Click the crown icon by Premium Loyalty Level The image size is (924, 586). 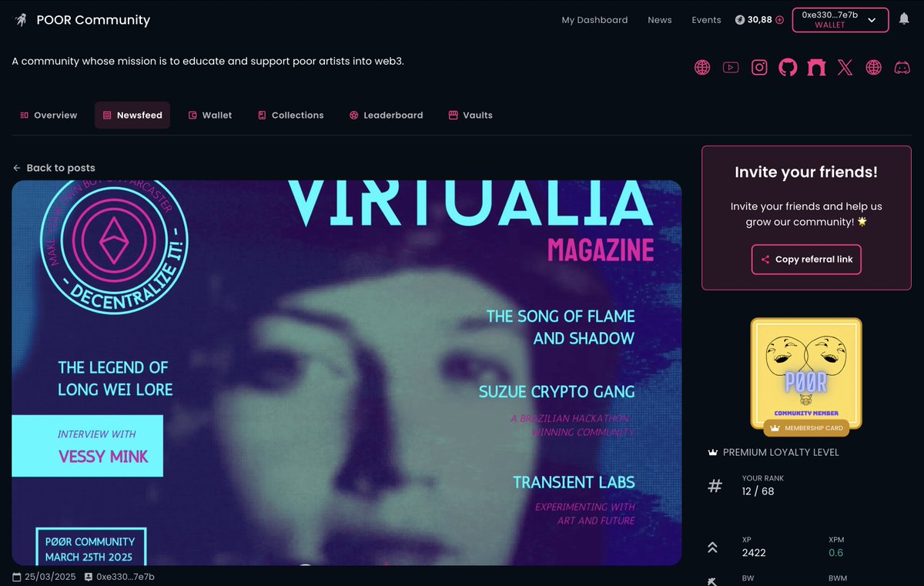pyautogui.click(x=712, y=452)
